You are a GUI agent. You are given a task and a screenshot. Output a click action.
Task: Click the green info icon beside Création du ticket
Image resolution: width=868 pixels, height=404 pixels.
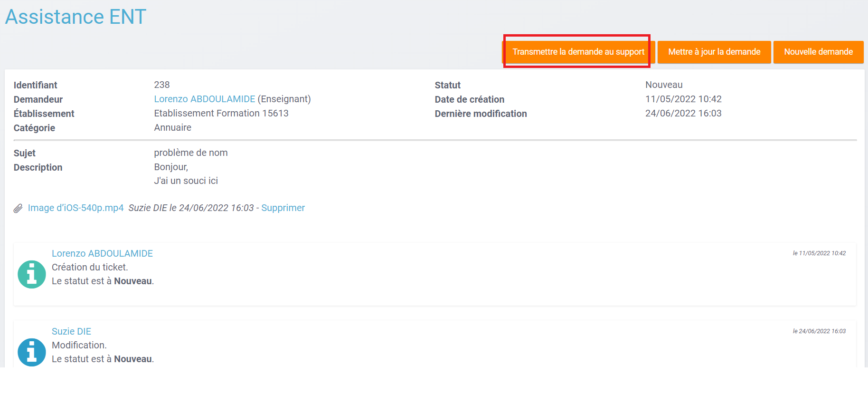(x=32, y=275)
